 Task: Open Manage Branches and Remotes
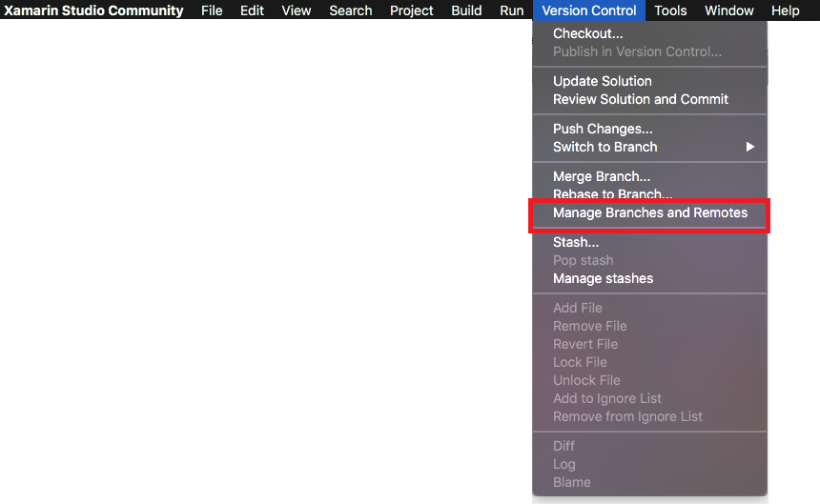[x=649, y=213]
